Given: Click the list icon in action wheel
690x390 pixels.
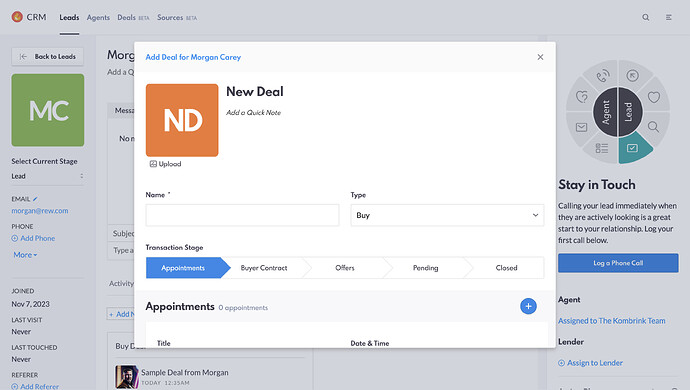Looking at the screenshot, I should click(x=602, y=148).
